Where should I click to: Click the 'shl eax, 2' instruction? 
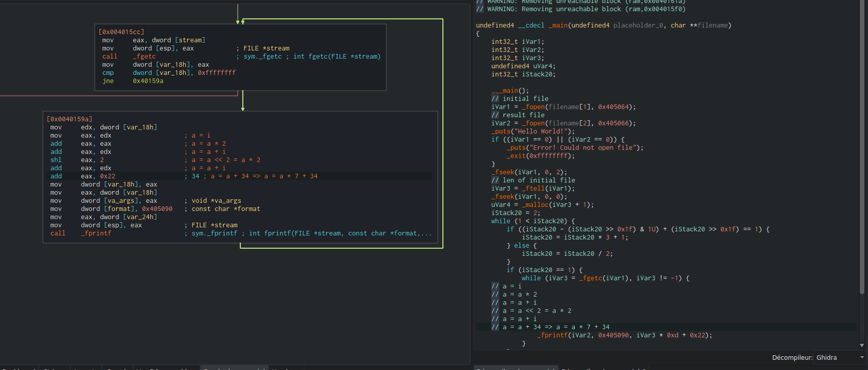coord(77,160)
